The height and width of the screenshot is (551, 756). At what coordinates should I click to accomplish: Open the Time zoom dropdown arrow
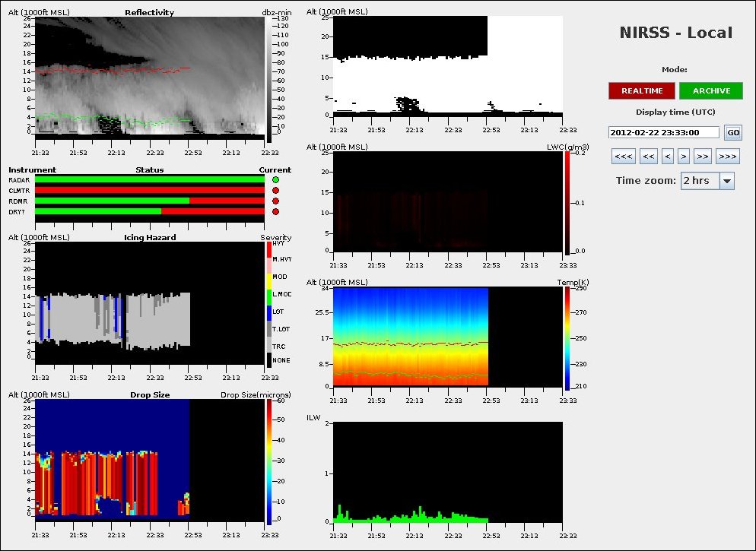coord(726,181)
